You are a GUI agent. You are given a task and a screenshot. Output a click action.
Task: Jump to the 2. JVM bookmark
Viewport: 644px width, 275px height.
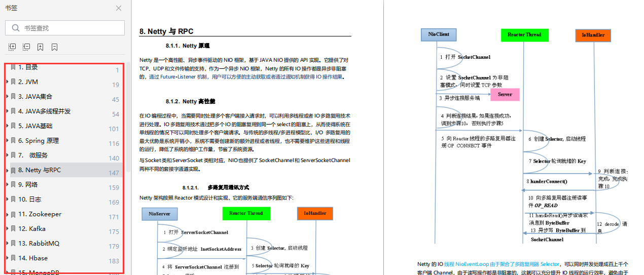click(x=28, y=82)
